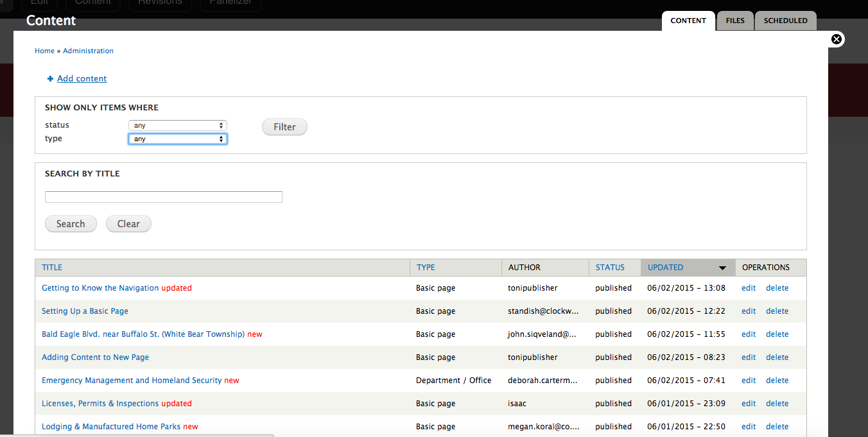Screen dimensions: 868x437
Task: Edit the Bald Eagle Blvd. row
Action: [749, 334]
